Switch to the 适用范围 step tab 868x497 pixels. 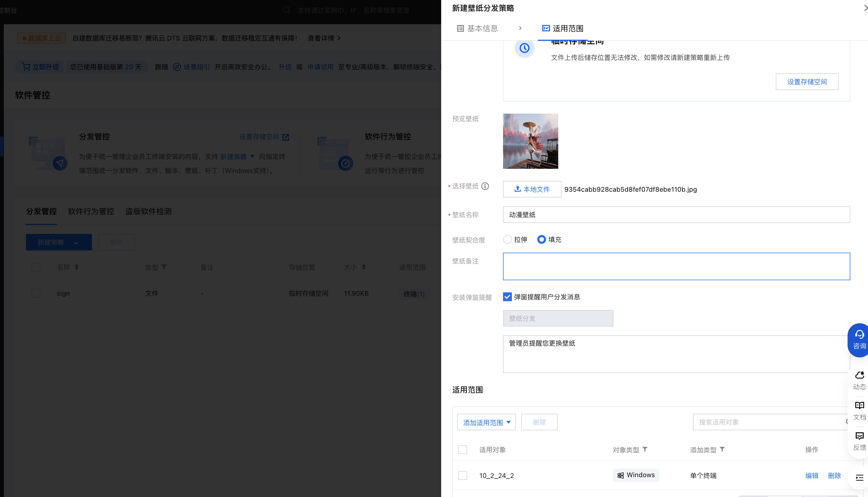coord(563,28)
